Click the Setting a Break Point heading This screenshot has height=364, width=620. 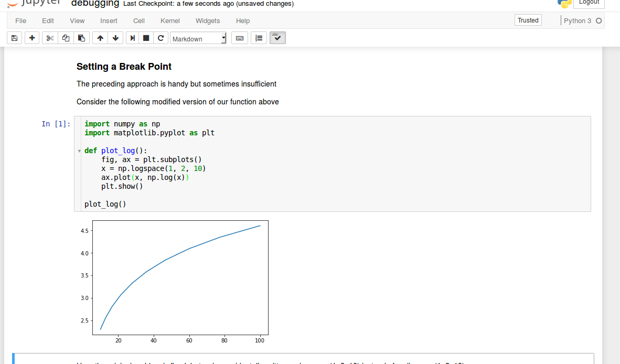coord(124,67)
